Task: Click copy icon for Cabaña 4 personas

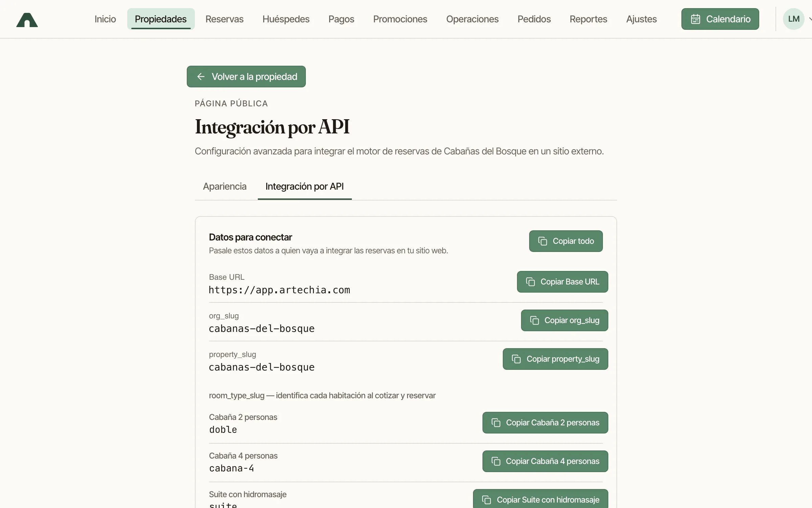Action: (496, 461)
